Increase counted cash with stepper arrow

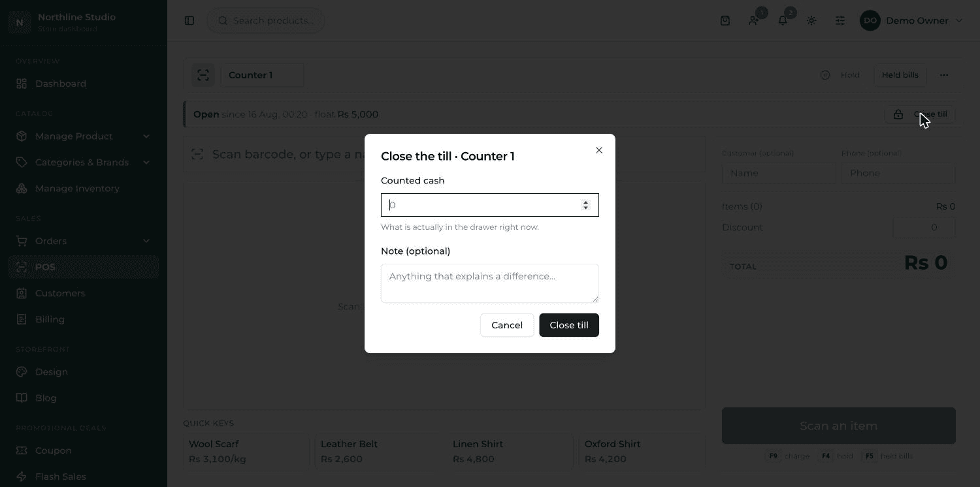[x=585, y=202]
